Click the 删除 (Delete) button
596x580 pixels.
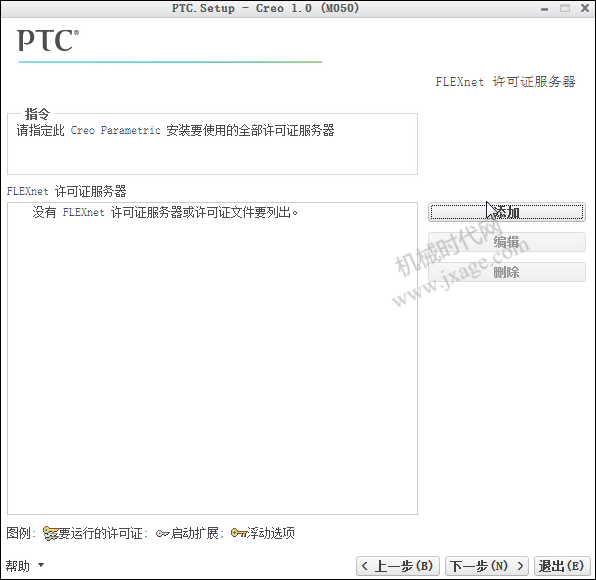[507, 272]
